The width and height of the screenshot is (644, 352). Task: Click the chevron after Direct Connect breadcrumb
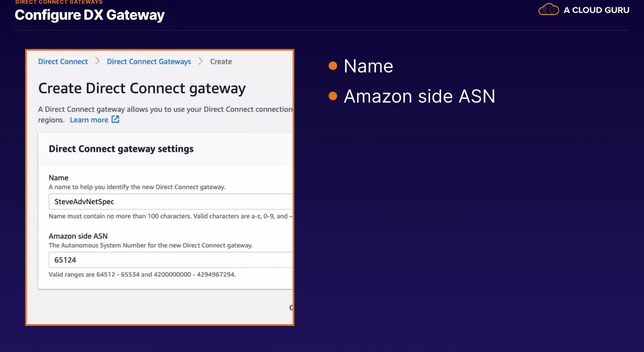pos(98,61)
